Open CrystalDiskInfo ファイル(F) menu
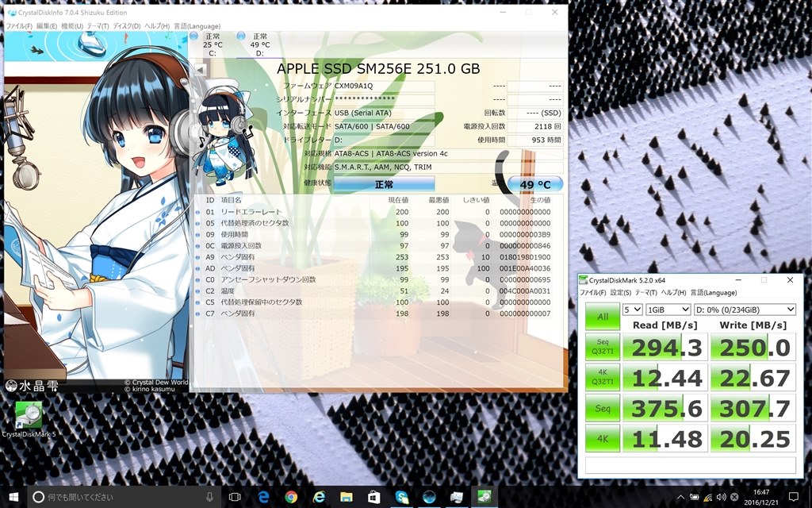 [x=19, y=26]
